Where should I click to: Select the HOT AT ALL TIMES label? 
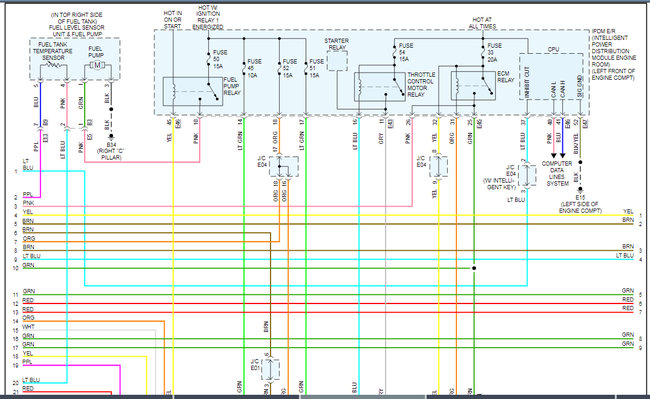coord(482,23)
